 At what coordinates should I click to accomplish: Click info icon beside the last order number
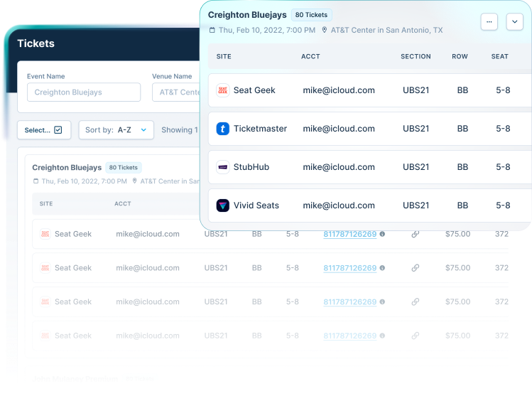382,336
